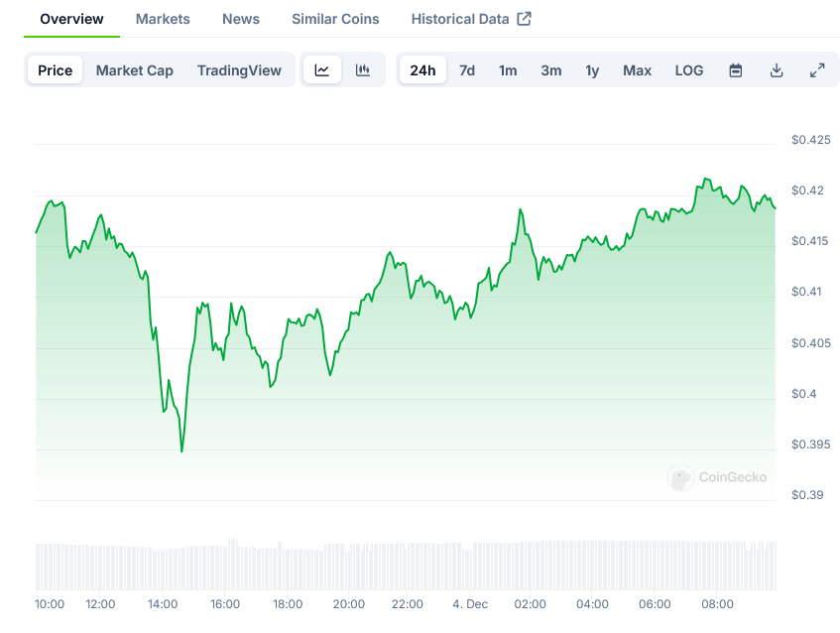Screen dimensions: 840x633
Task: Click the download chart data icon
Action: [x=777, y=70]
